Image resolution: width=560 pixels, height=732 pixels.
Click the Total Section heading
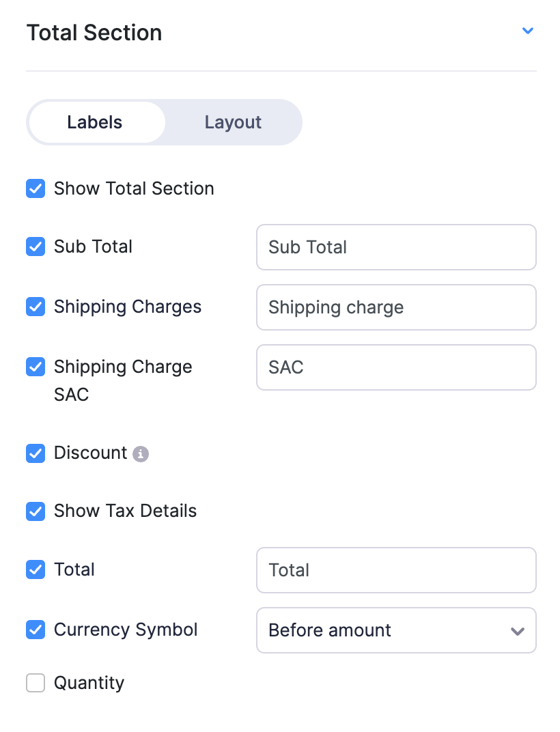click(x=94, y=33)
